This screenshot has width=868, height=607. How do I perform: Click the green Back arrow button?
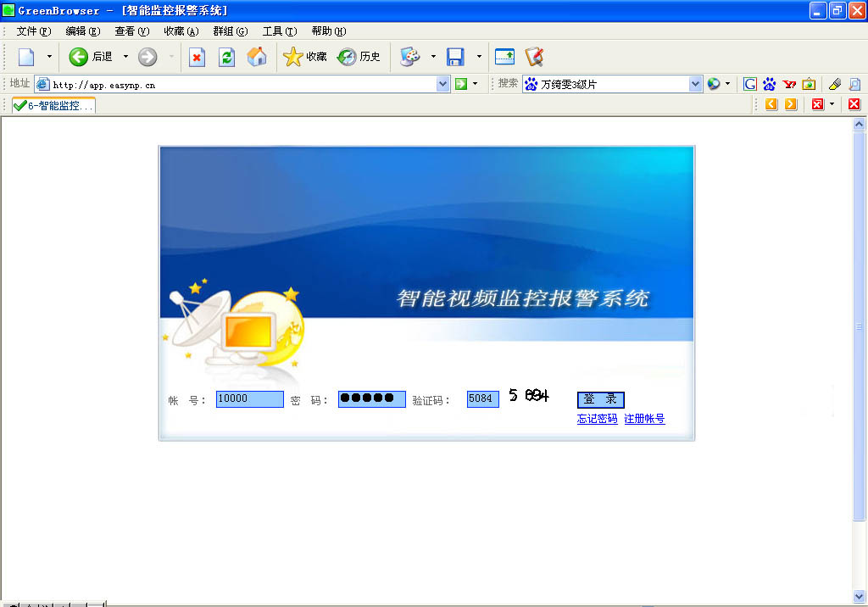(79, 57)
